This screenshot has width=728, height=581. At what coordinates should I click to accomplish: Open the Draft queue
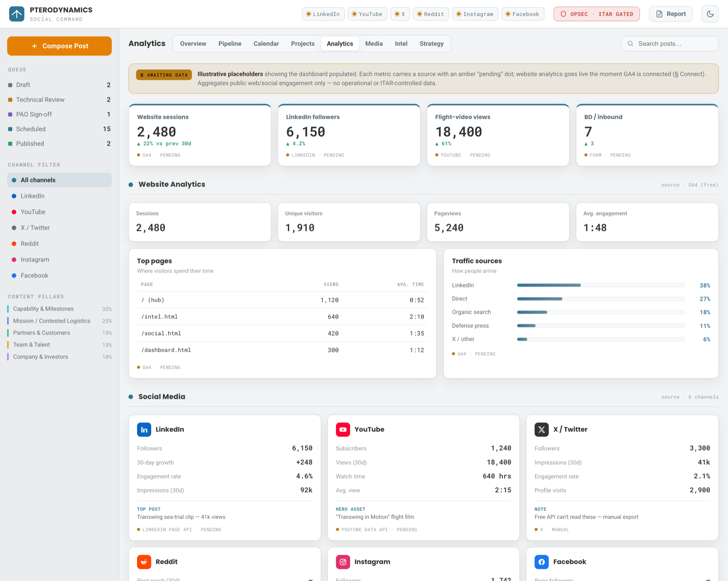pos(59,85)
